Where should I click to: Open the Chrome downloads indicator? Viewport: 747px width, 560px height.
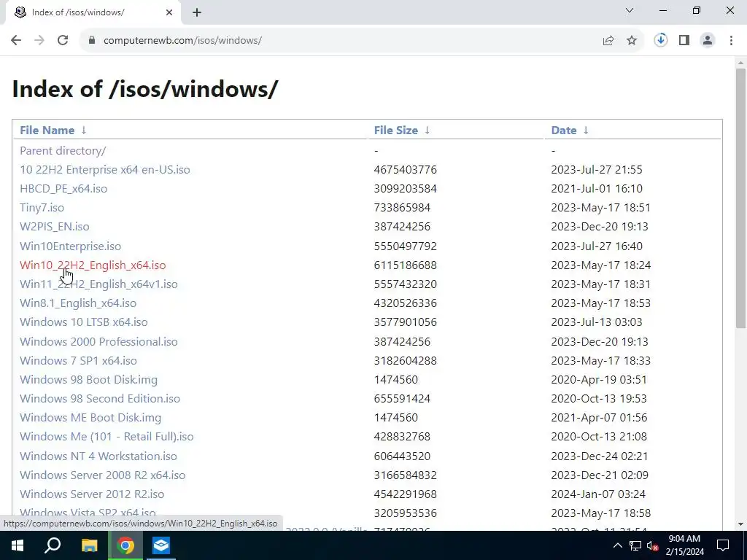pyautogui.click(x=660, y=41)
